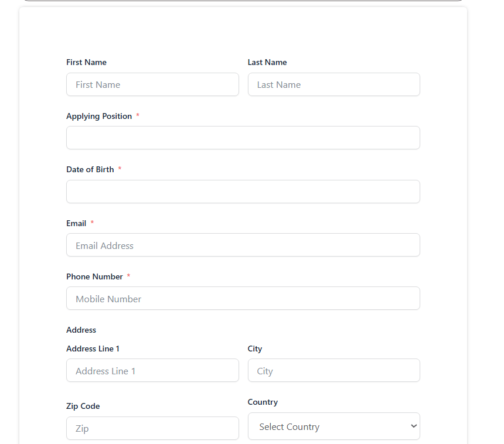Image resolution: width=504 pixels, height=444 pixels.
Task: Open the Date of Birth field
Action: [243, 192]
